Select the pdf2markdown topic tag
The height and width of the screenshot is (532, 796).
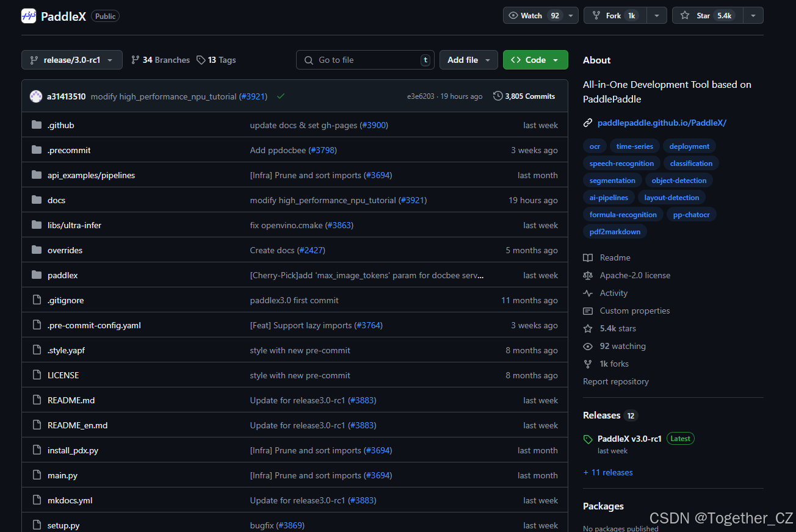pyautogui.click(x=615, y=232)
